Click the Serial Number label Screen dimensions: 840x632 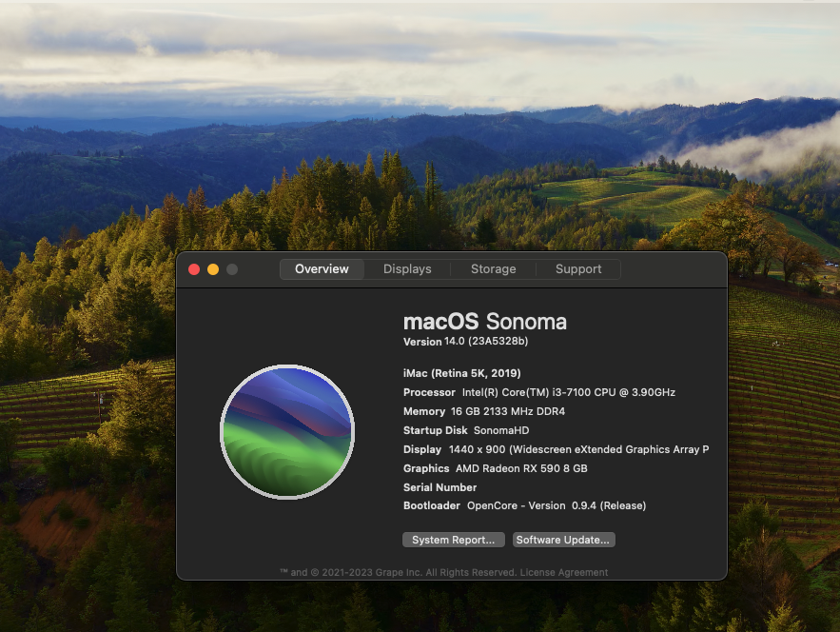tap(440, 487)
